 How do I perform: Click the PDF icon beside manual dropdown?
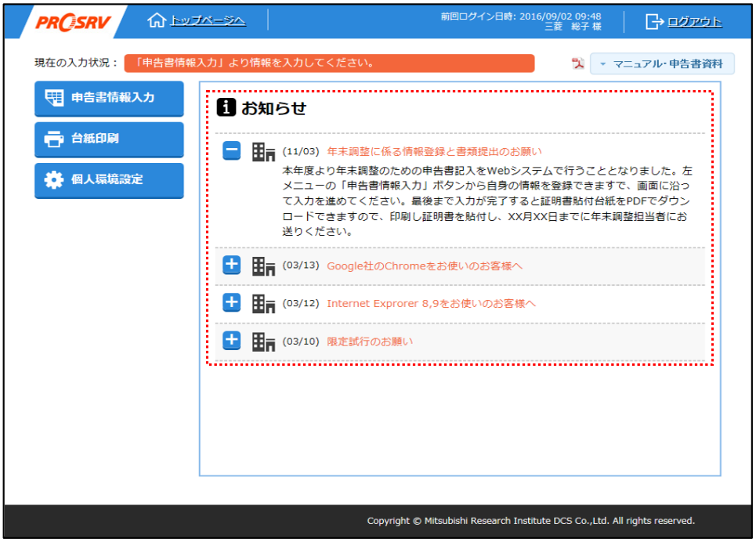pyautogui.click(x=577, y=63)
